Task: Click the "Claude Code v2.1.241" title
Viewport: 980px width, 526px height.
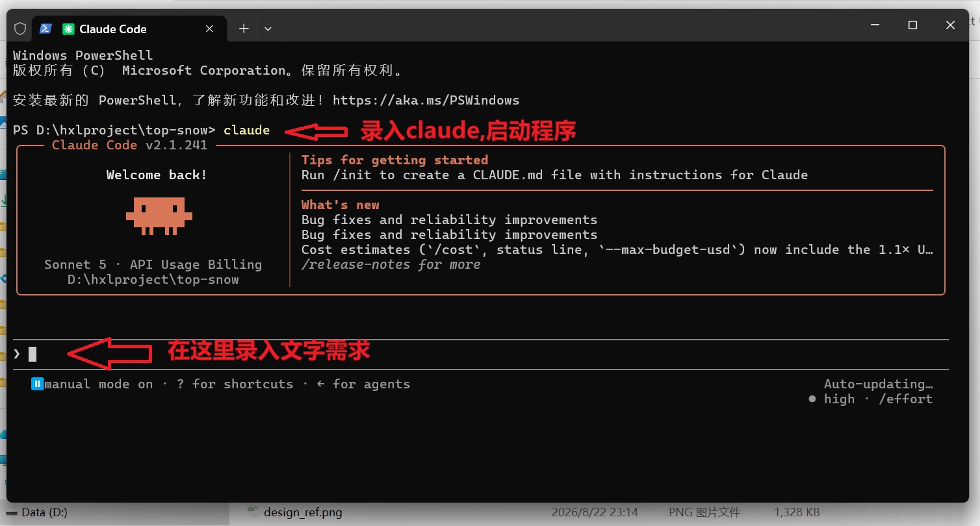Action: click(129, 145)
